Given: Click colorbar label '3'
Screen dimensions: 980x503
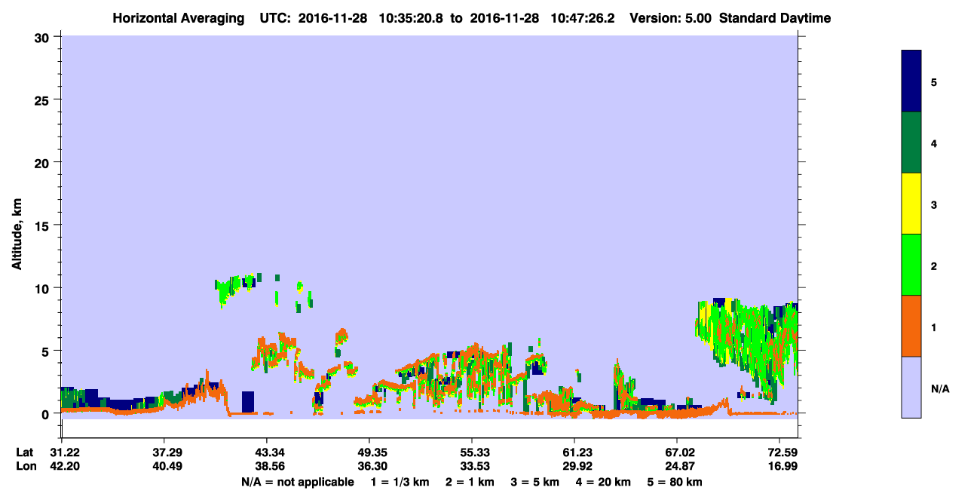Looking at the screenshot, I should (934, 204).
